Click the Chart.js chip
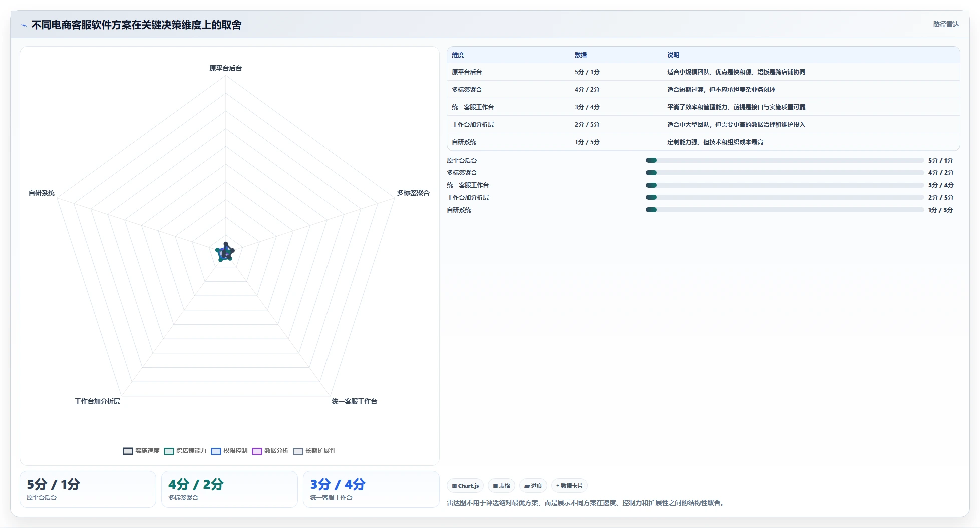Image resolution: width=980 pixels, height=528 pixels. click(465, 486)
